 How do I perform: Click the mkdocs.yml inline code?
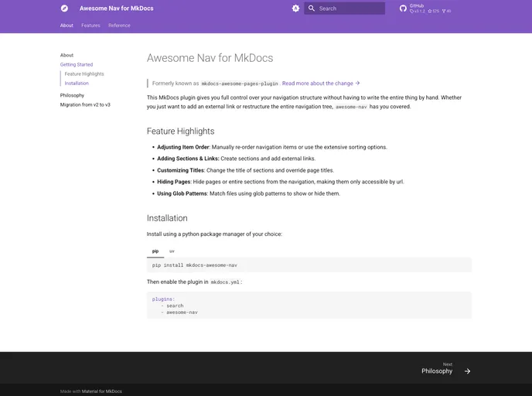[225, 282]
